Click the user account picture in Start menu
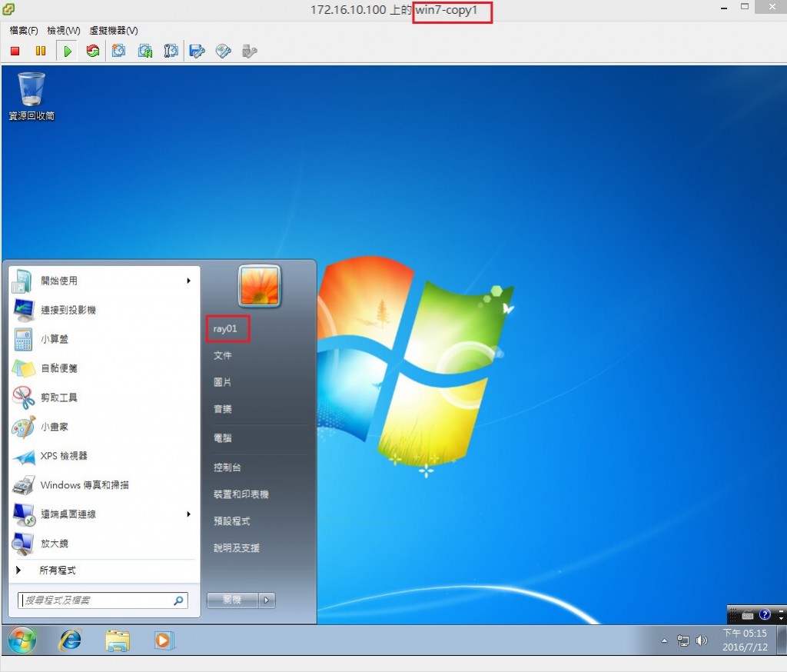The image size is (787, 672). 260,286
